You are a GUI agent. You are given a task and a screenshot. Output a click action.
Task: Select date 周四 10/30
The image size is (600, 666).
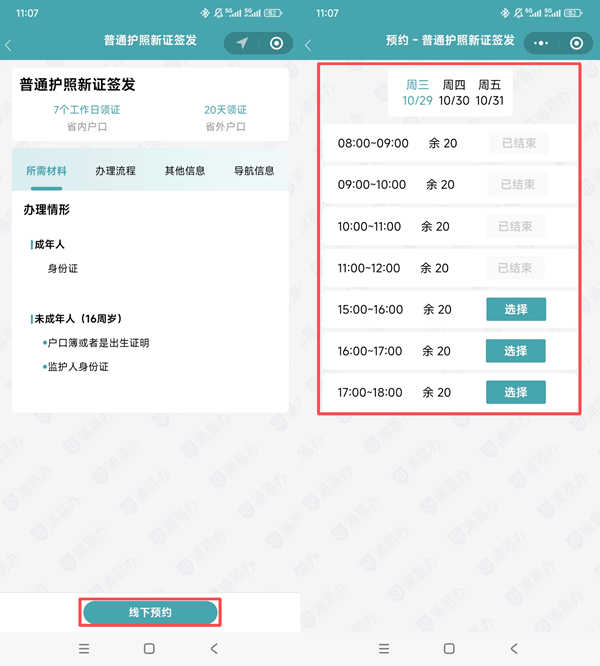pyautogui.click(x=454, y=93)
